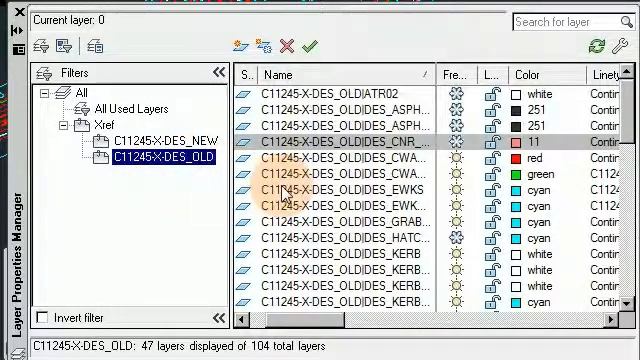Click the New Property Filter icon
Viewport: 640px width, 360px height.
click(41, 46)
